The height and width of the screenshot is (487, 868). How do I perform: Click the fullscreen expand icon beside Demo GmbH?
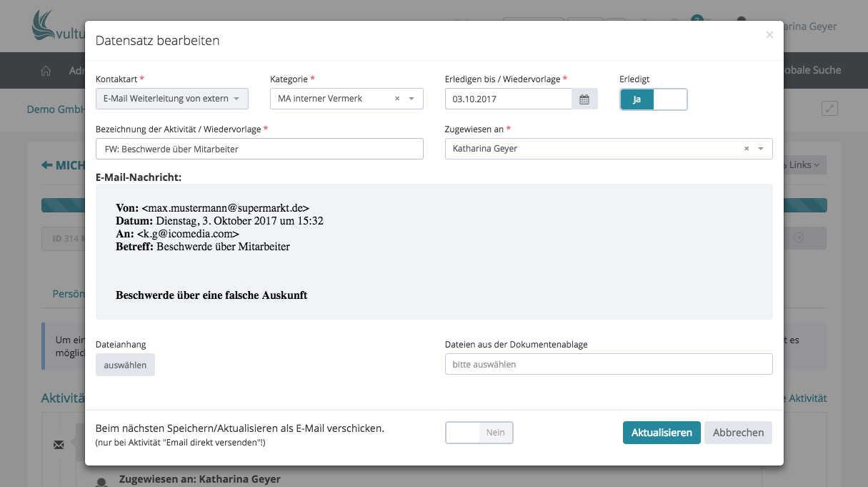click(x=829, y=109)
